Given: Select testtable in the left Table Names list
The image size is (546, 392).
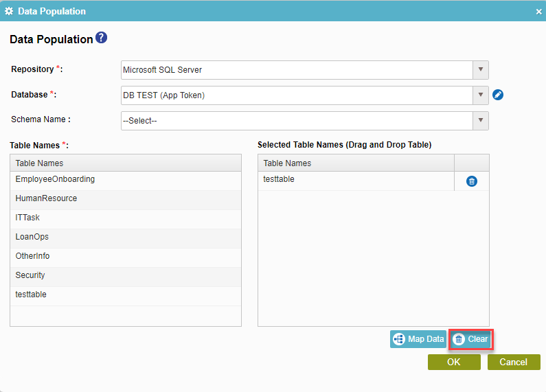Looking at the screenshot, I should click(x=31, y=295).
